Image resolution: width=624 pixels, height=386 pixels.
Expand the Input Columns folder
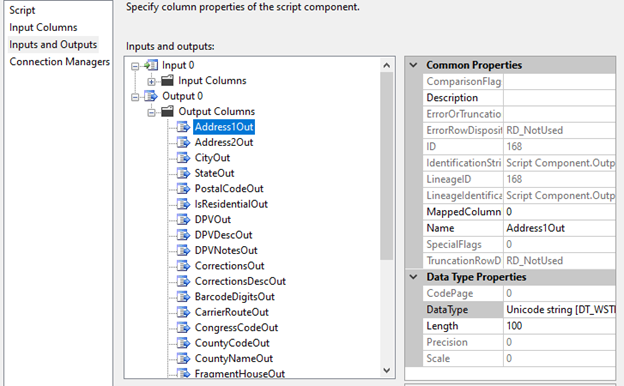(152, 82)
